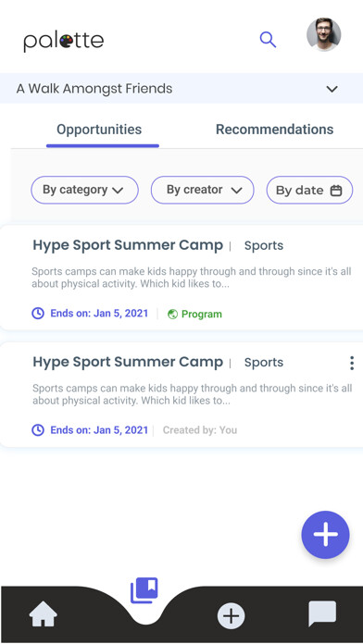Open search with the magnifier icon

[x=268, y=40]
